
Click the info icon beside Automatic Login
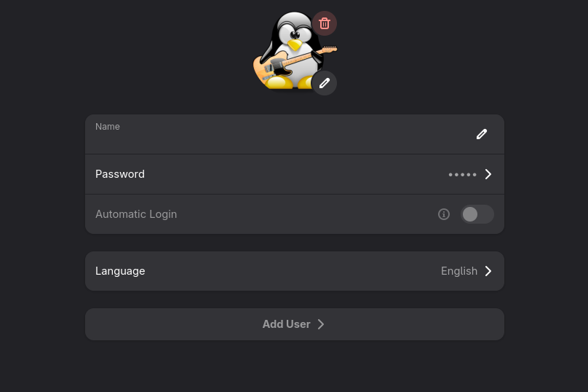coord(444,214)
